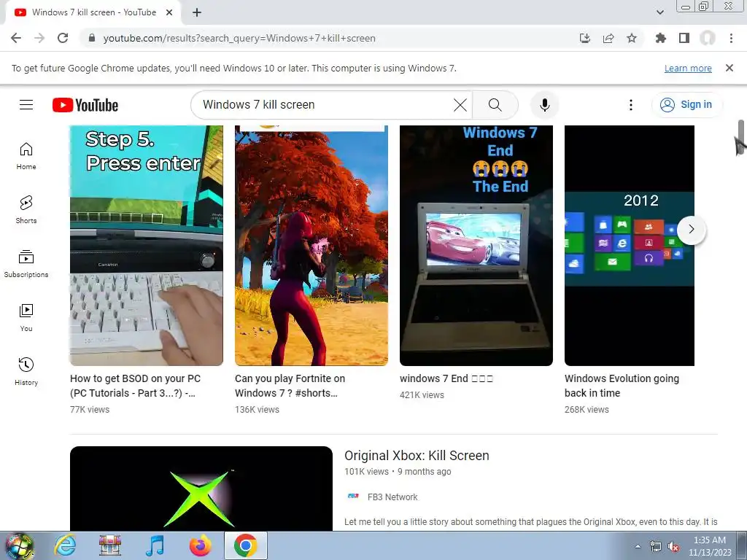Open the FB3 Network channel name

click(x=392, y=497)
